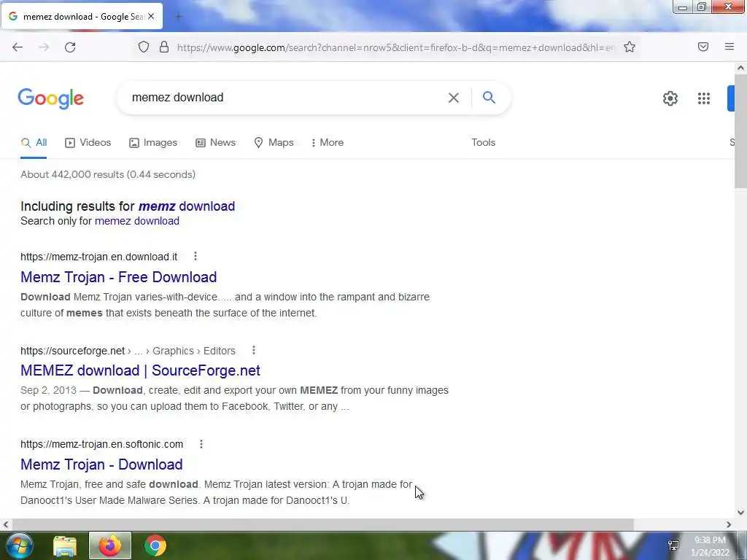The width and height of the screenshot is (747, 560).
Task: Expand the More search categories menu
Action: click(328, 142)
